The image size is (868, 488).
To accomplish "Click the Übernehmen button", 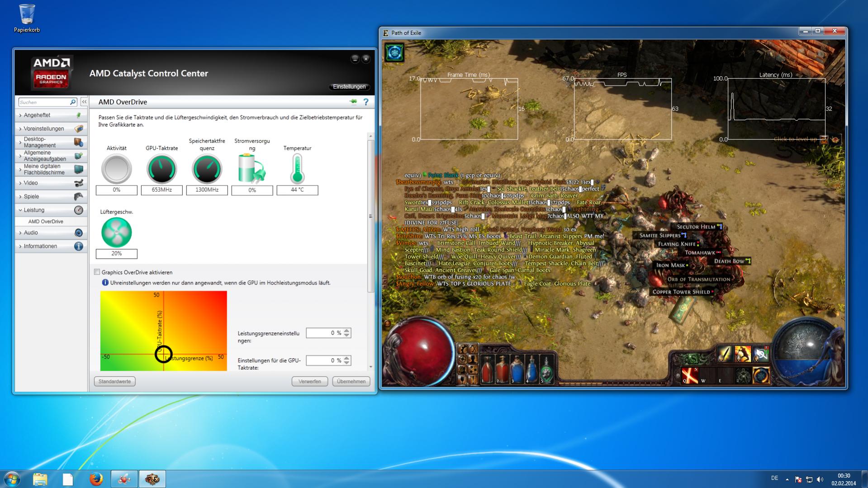I will pos(351,381).
